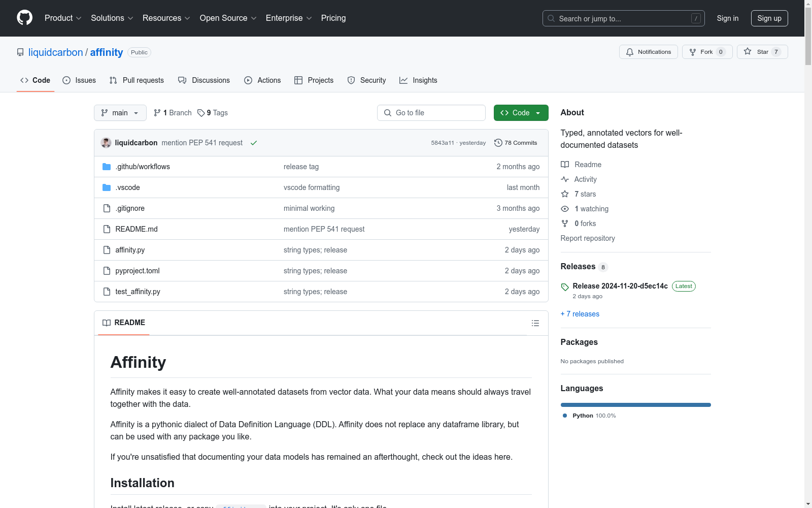
Task: Click the Python language bar
Action: pos(635,405)
